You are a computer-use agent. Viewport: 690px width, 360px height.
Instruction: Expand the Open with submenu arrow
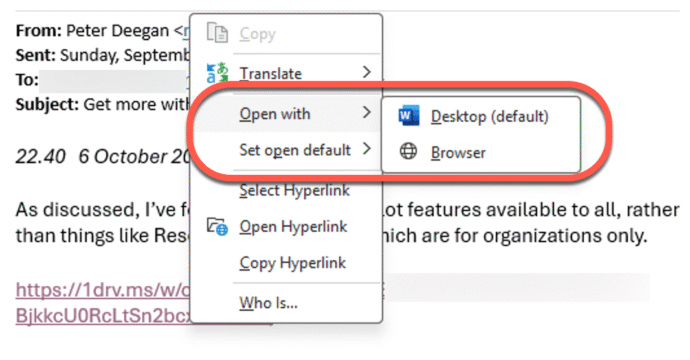coord(367,113)
